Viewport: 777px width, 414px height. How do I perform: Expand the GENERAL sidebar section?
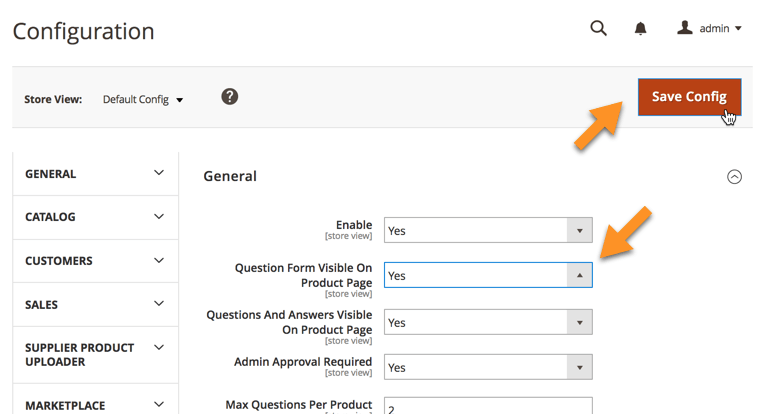95,174
